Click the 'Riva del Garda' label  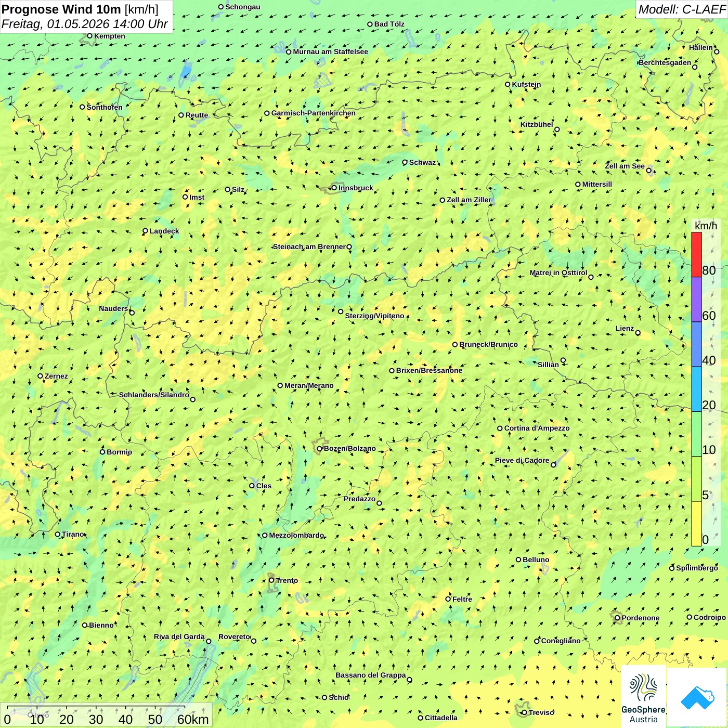(179, 636)
